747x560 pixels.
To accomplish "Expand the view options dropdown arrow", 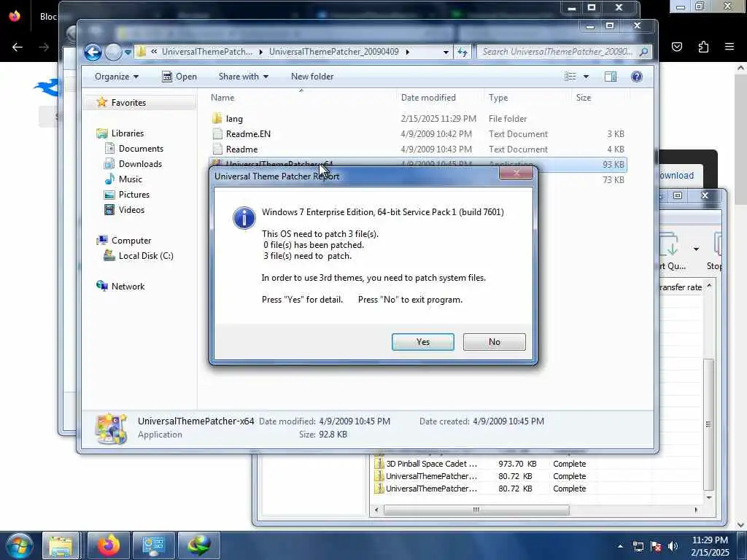I will (586, 77).
